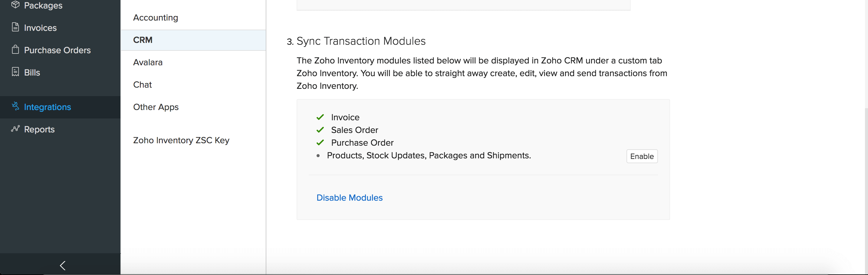Open Purchase Orders from the sidebar
This screenshot has height=275, width=868.
click(57, 50)
